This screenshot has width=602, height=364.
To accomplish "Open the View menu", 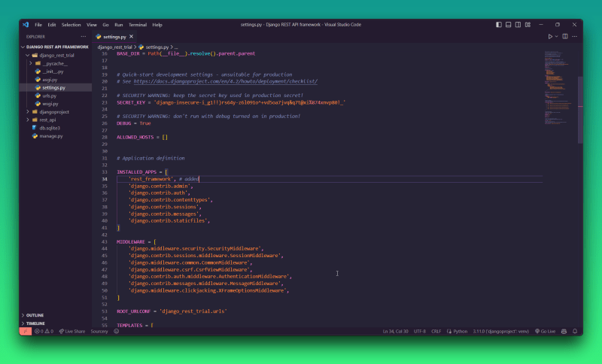I will click(91, 25).
